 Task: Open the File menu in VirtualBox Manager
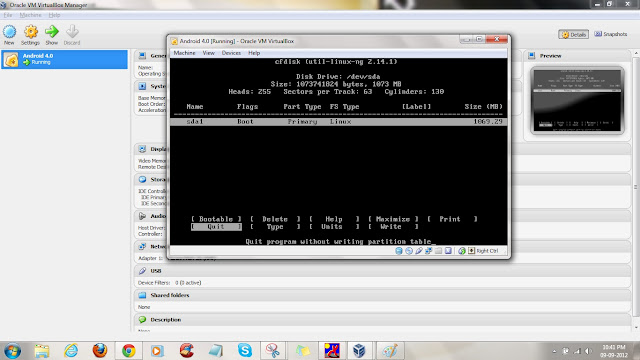click(8, 15)
